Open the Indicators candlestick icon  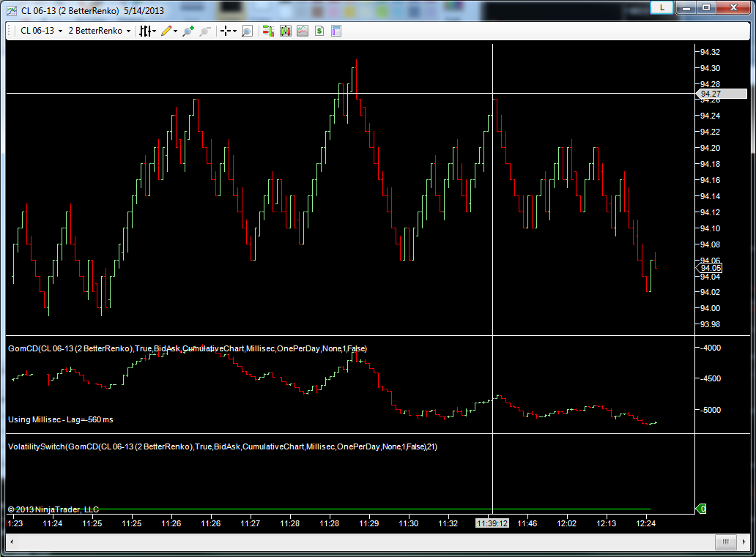tap(285, 31)
